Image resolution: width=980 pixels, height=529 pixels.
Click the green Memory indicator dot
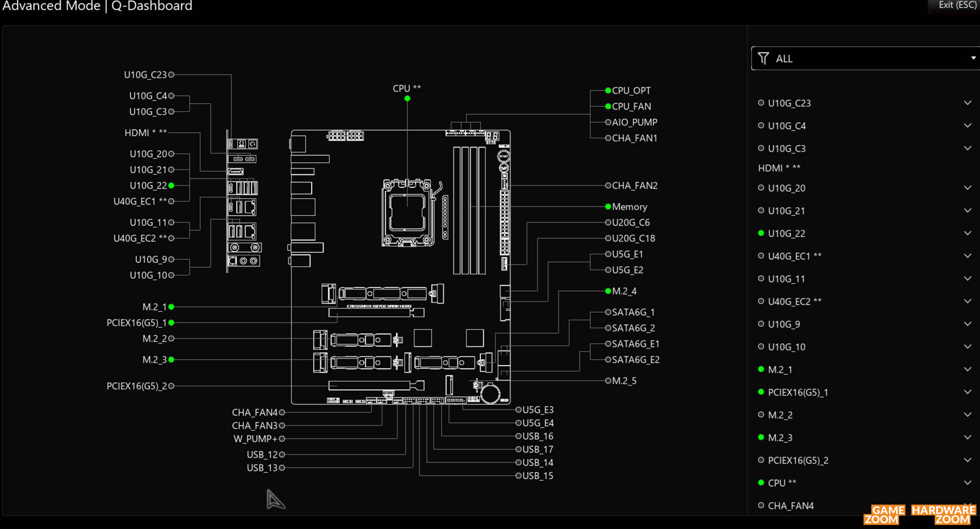tap(608, 207)
